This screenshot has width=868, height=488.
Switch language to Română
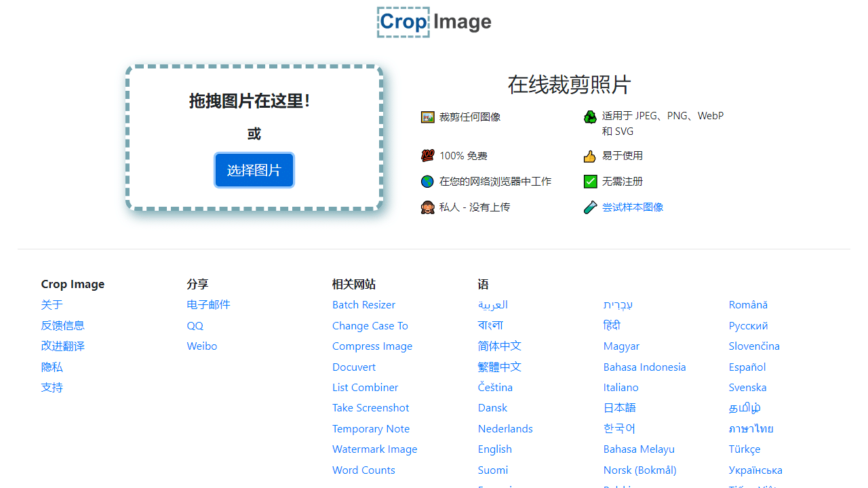(x=748, y=305)
